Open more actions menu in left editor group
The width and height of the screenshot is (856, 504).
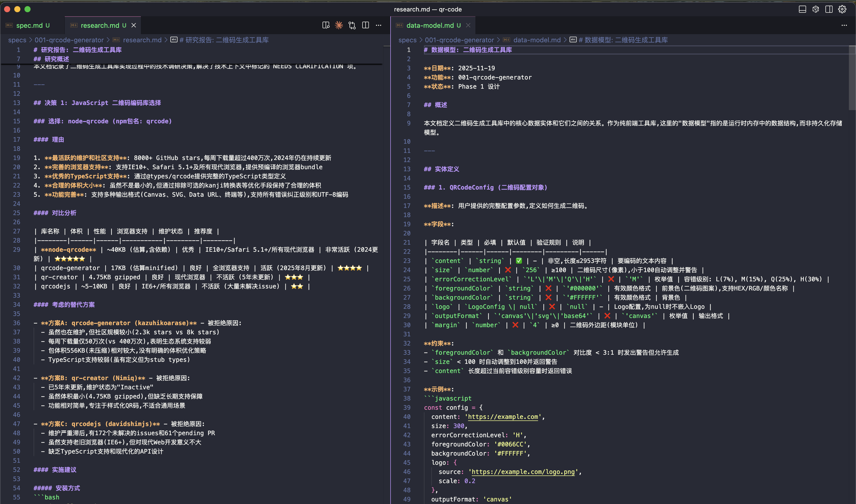378,25
